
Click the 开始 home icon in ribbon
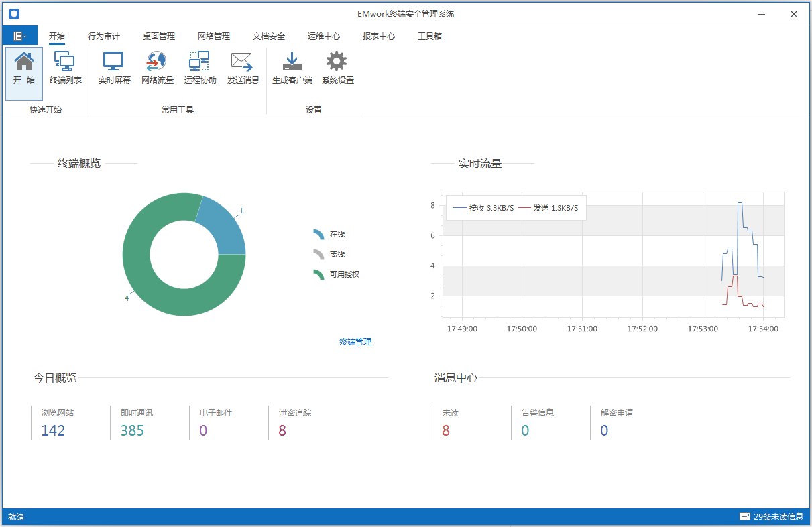coord(24,72)
